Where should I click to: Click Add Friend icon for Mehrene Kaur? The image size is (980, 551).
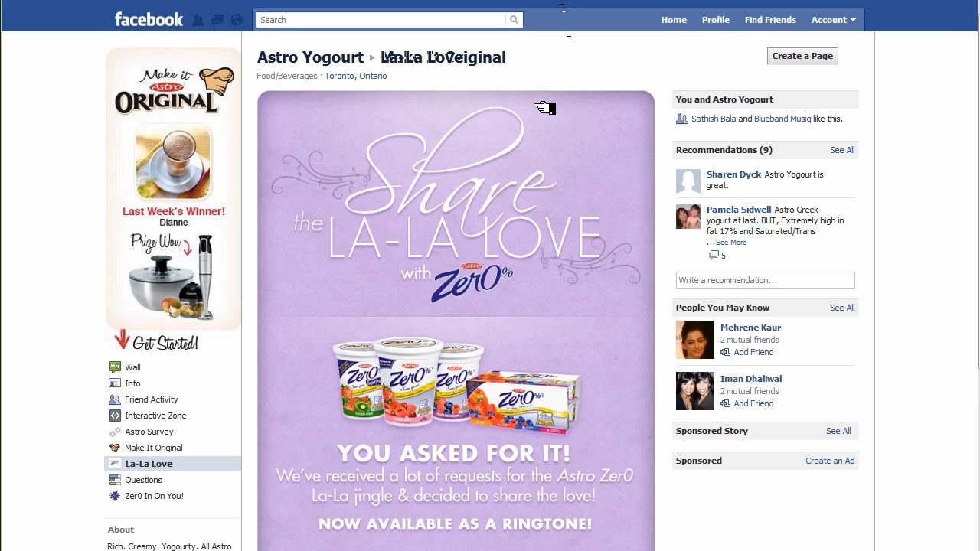pos(725,352)
